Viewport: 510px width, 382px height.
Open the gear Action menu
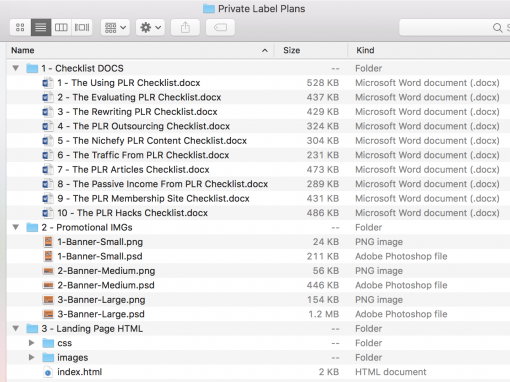coord(150,27)
